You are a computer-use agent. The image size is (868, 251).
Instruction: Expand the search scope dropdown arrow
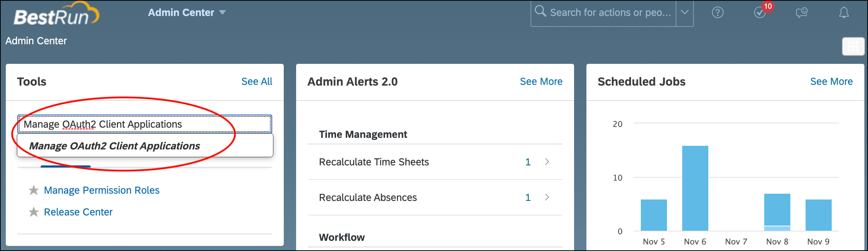click(684, 13)
